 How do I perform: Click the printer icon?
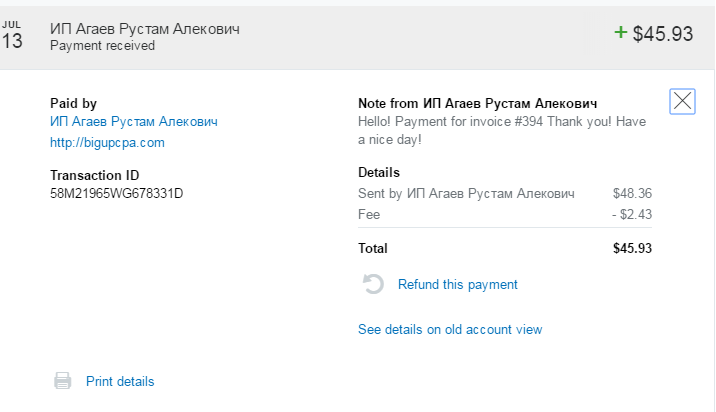click(63, 381)
